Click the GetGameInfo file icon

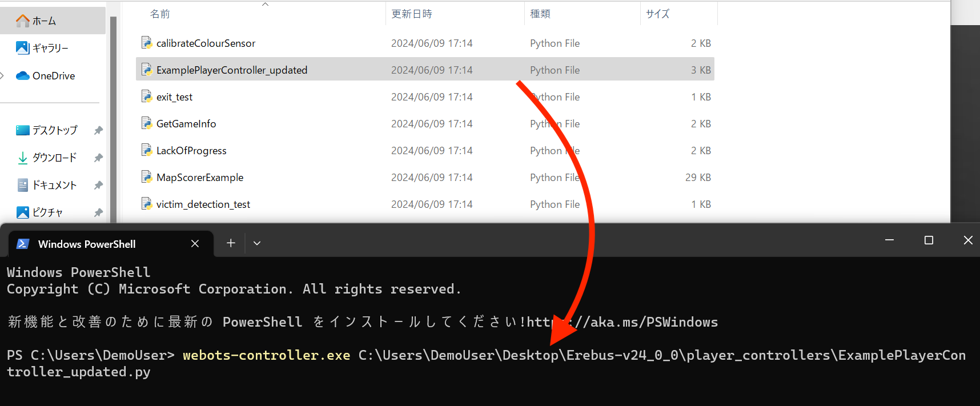pyautogui.click(x=147, y=123)
